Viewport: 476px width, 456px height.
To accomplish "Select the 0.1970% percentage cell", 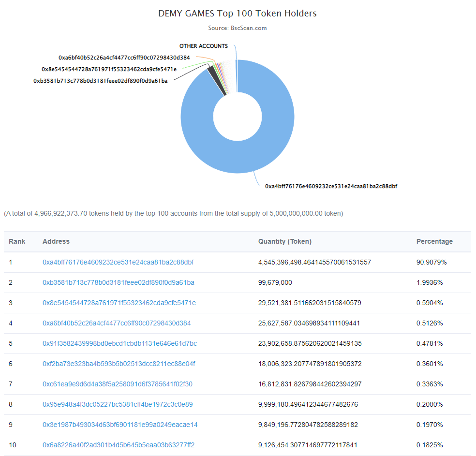I will click(430, 425).
